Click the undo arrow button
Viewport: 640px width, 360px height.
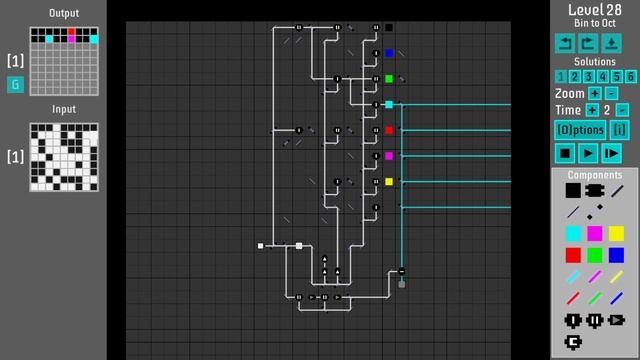coord(565,43)
